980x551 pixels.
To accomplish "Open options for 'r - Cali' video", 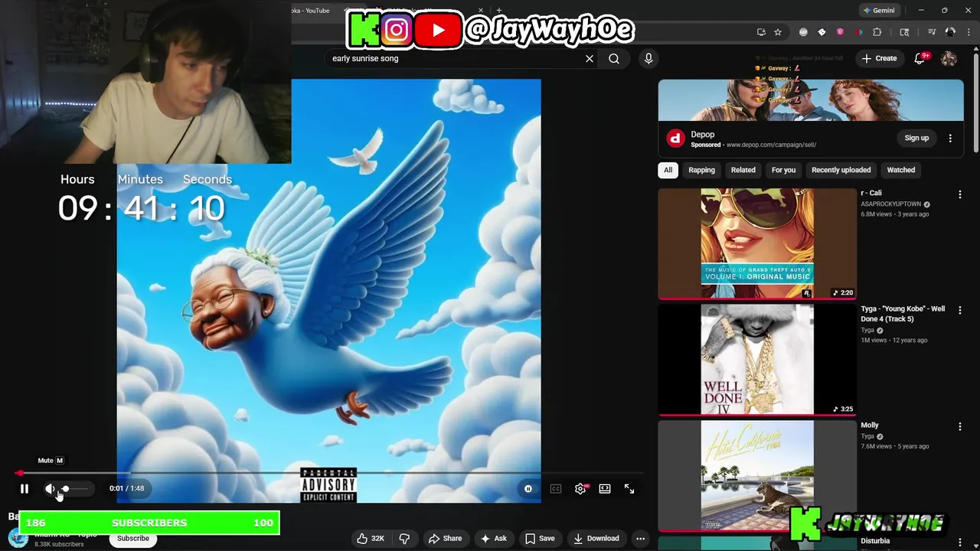I will point(959,194).
